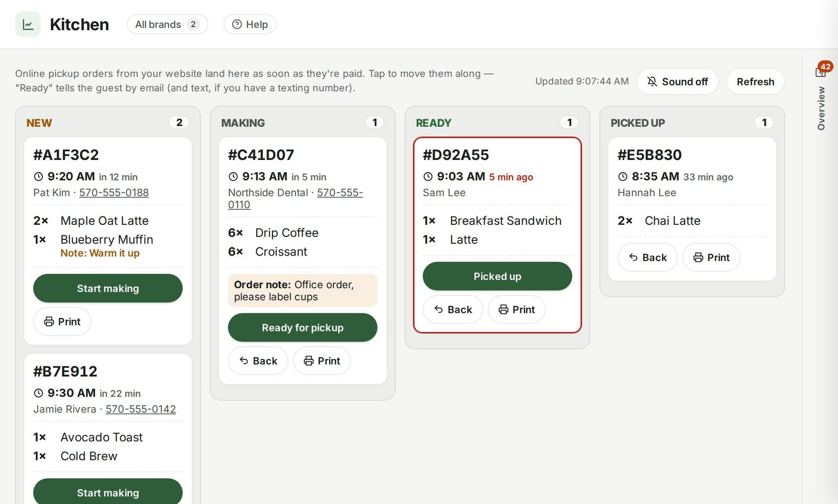The image size is (838, 504).
Task: Open Help
Action: coord(250,24)
